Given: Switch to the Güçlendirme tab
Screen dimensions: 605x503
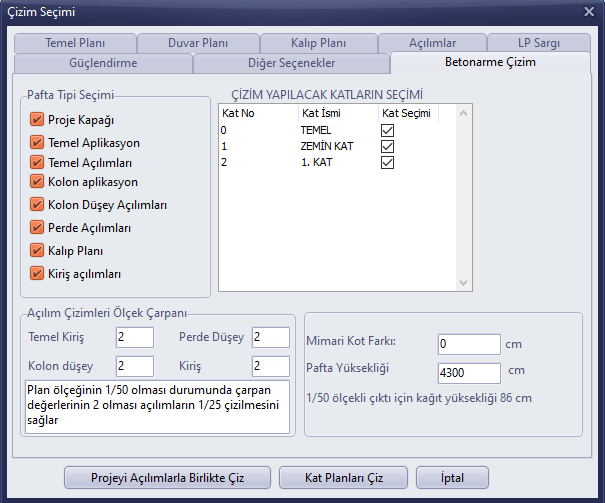Looking at the screenshot, I should pos(103,63).
